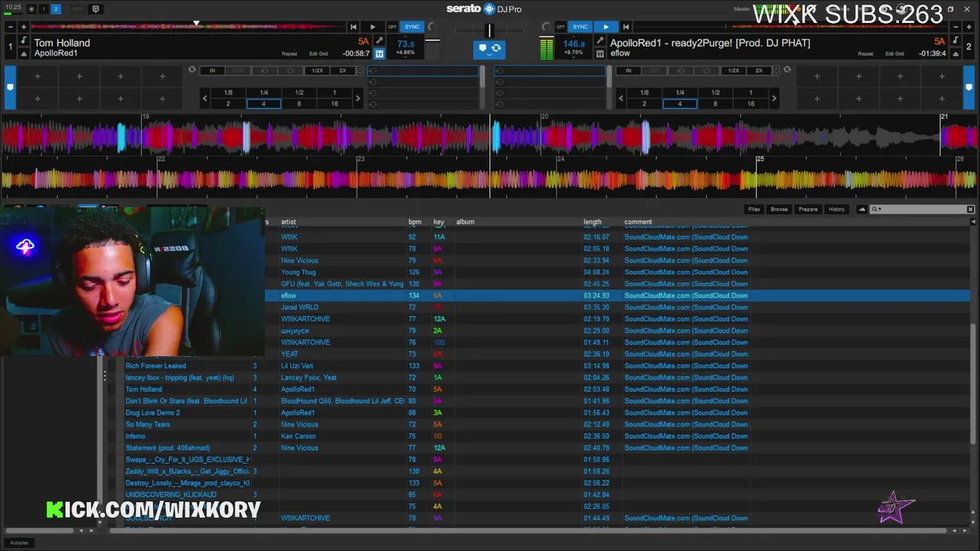This screenshot has width=980, height=551.
Task: Sort library by key column
Action: click(x=439, y=222)
